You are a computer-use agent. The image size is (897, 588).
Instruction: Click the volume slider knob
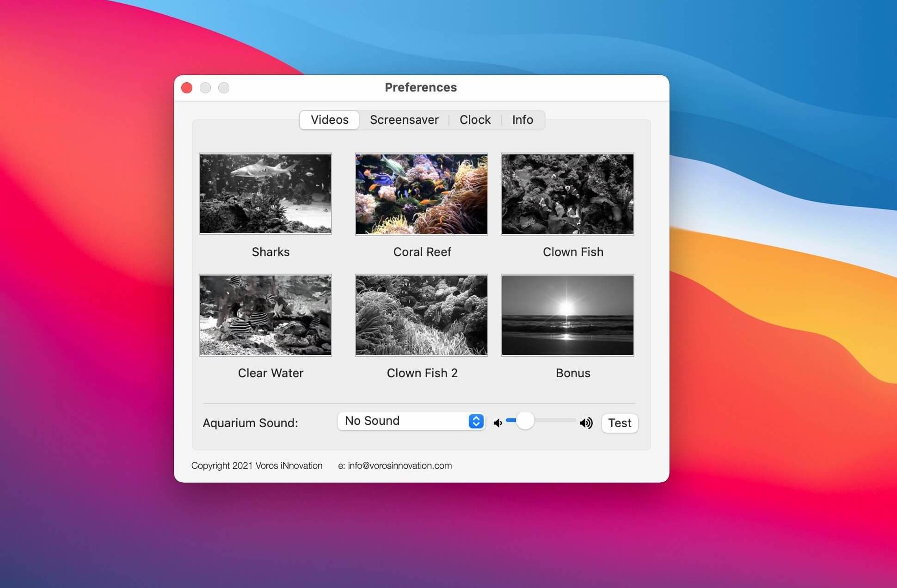(x=525, y=421)
